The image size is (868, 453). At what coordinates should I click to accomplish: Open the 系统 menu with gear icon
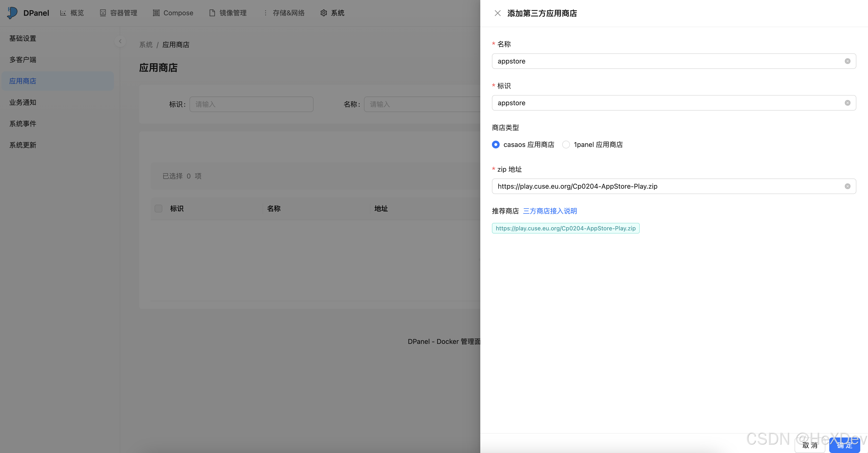pyautogui.click(x=332, y=13)
